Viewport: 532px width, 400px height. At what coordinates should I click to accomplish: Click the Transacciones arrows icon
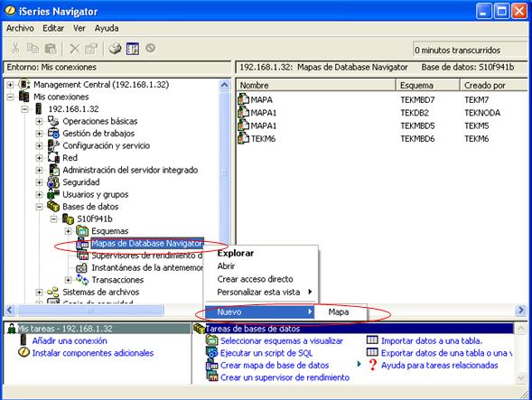(x=82, y=280)
